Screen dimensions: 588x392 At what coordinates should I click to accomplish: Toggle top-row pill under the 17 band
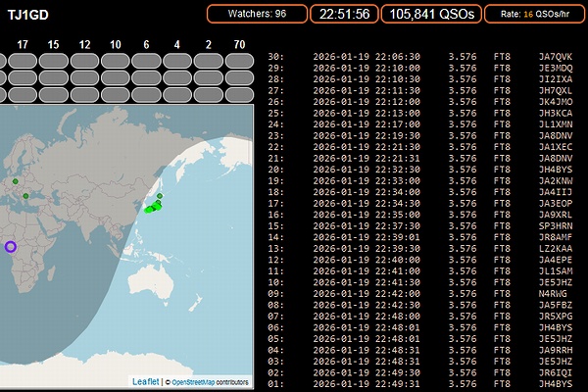22,60
